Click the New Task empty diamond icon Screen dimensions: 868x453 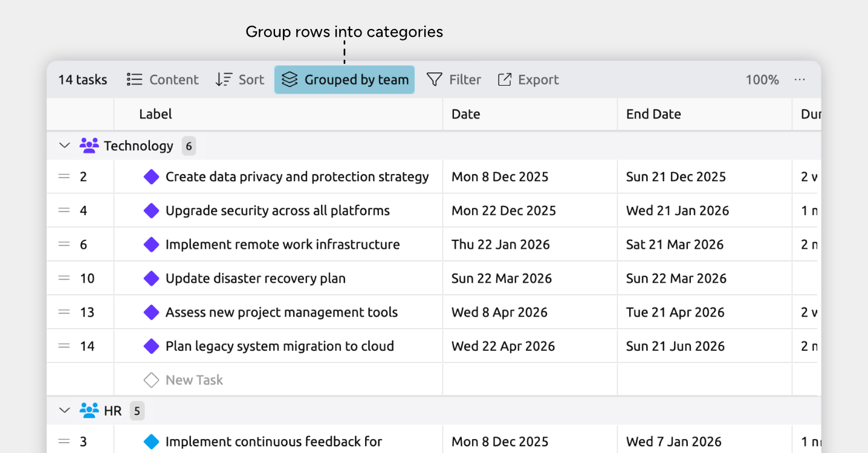click(151, 380)
